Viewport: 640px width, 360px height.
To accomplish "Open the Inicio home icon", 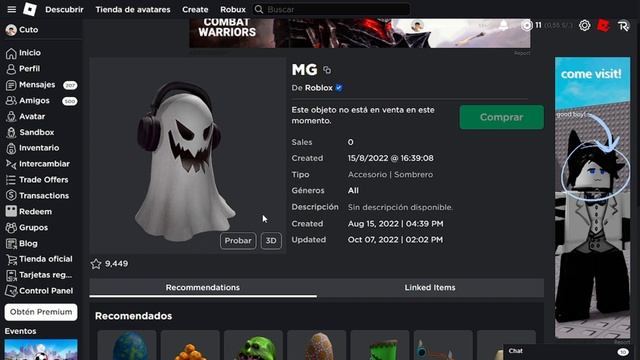I will coord(11,53).
